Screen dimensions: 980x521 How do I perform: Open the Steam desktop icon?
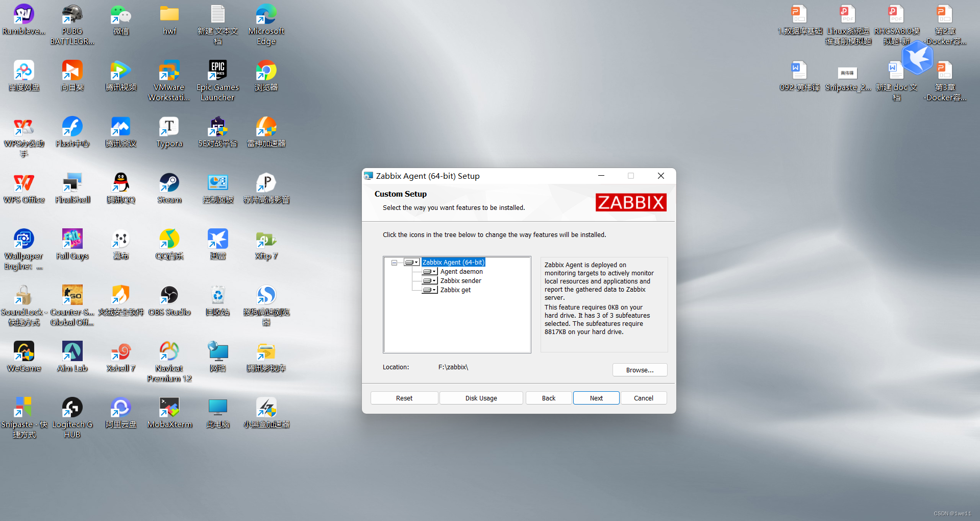(169, 188)
